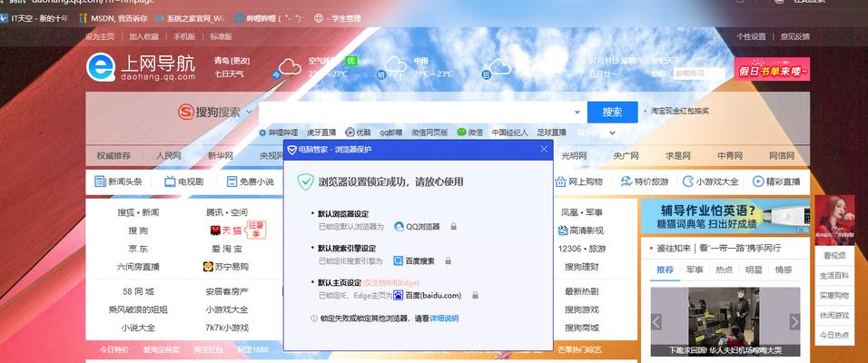Viewport: 868px width, 363px height.
Task: Open the 淘宝现金红包抽奖 link
Action: click(680, 111)
